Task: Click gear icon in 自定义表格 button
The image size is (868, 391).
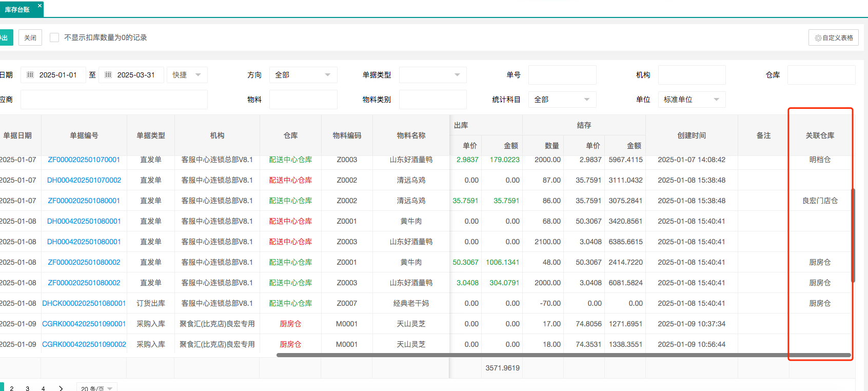Action: point(818,38)
